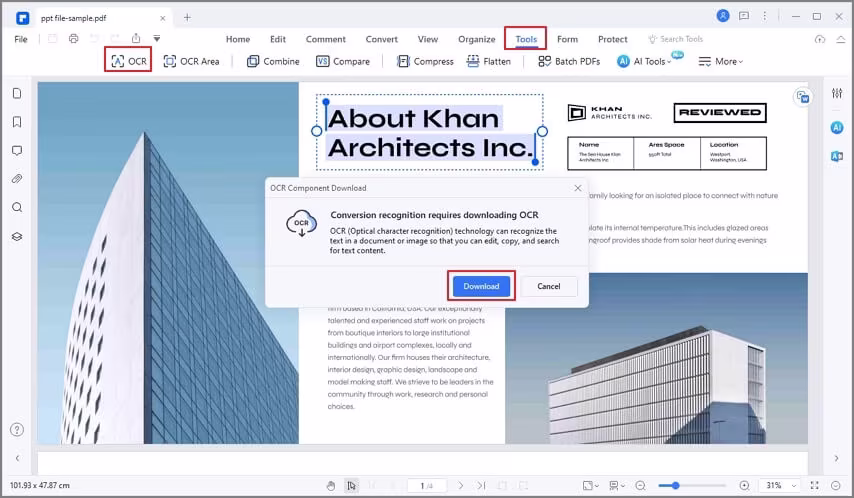Open the Form tab
This screenshot has height=498, width=854.
[x=567, y=39]
